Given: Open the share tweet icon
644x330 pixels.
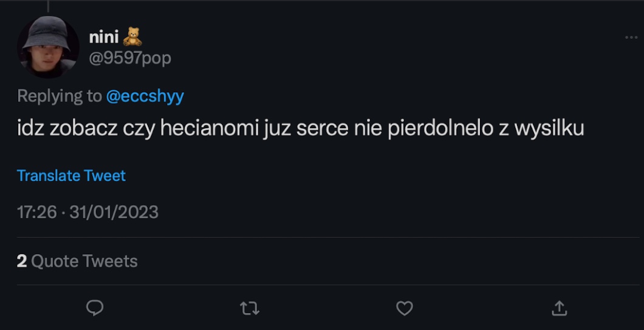Looking at the screenshot, I should (x=559, y=309).
